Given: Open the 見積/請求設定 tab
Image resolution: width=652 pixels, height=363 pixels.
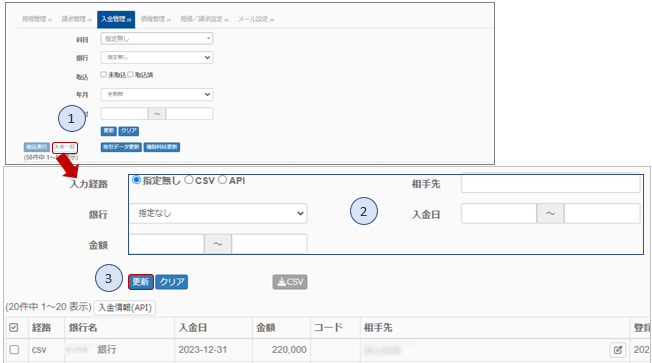Looking at the screenshot, I should click(204, 19).
